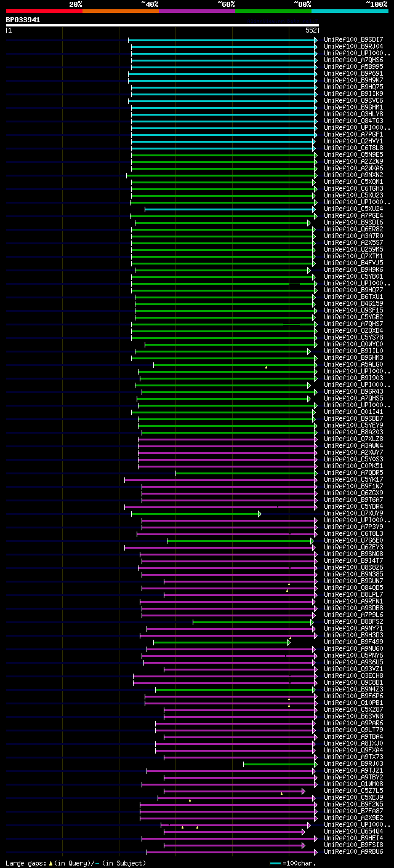Open hit UniRef100_Q654Q4
The width and height of the screenshot is (394, 868).
point(353,831)
